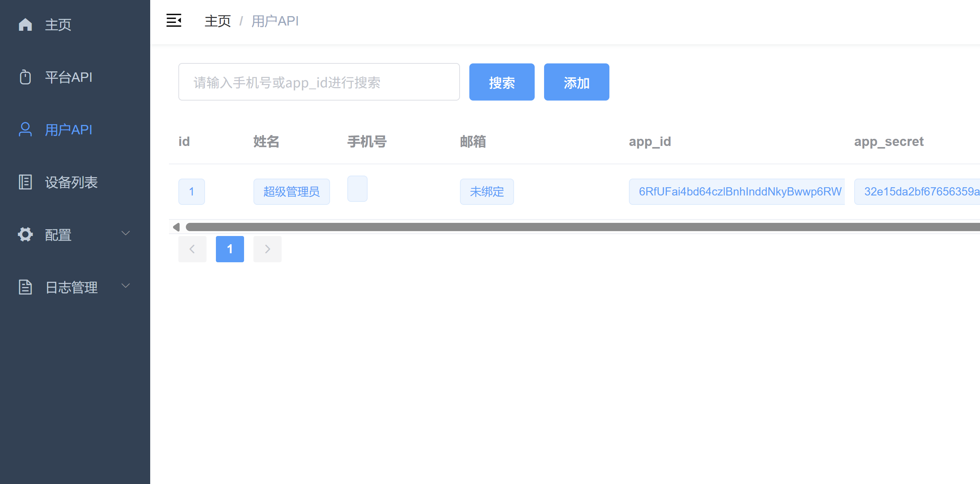Go to previous page arrow
Screen dimensions: 980x484
click(192, 249)
